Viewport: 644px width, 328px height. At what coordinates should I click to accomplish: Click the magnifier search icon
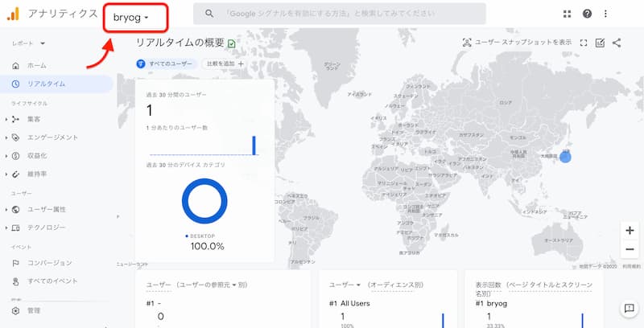tap(209, 14)
